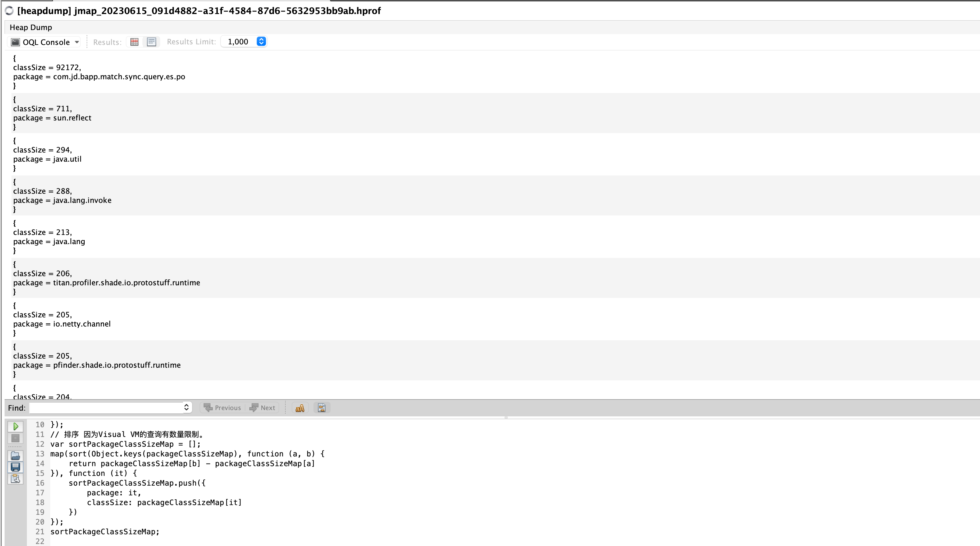The width and height of the screenshot is (980, 546).
Task: Toggle match case option in find bar
Action: (300, 408)
